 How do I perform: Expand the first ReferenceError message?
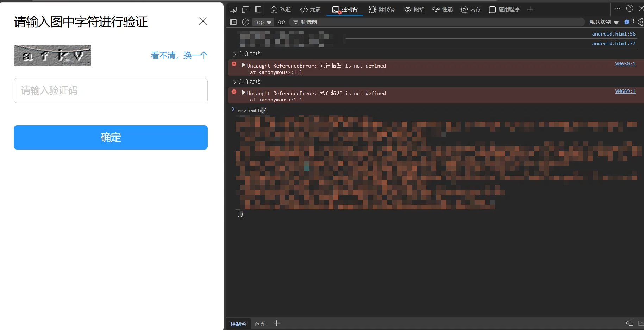point(243,65)
